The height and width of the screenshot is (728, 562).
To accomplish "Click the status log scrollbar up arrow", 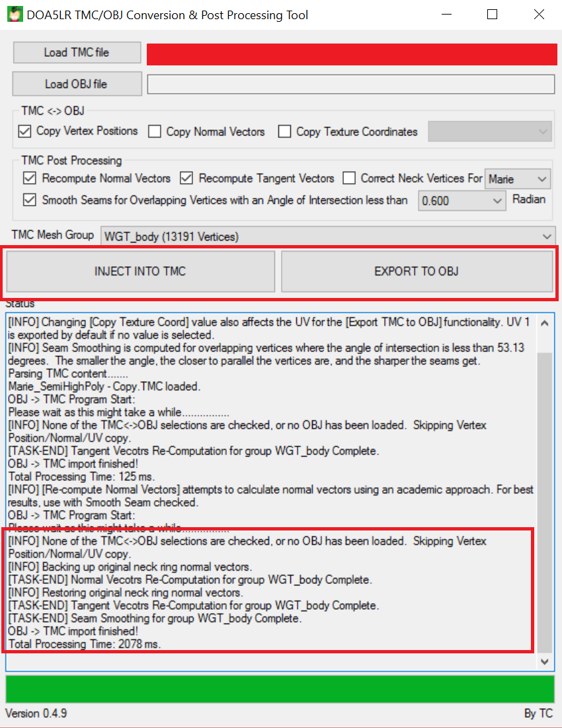I will point(544,324).
